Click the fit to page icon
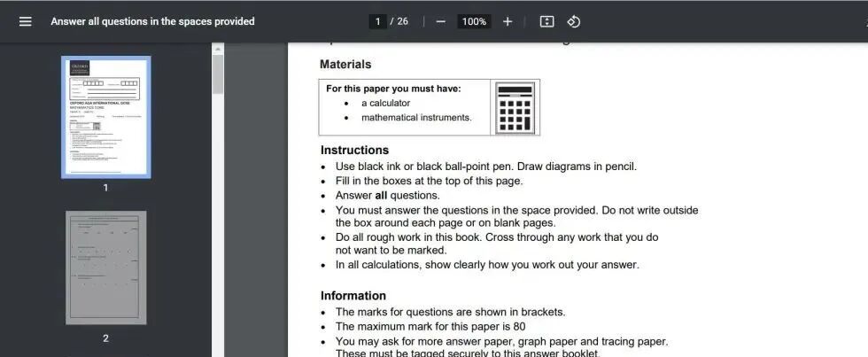The image size is (868, 357). pos(547,21)
